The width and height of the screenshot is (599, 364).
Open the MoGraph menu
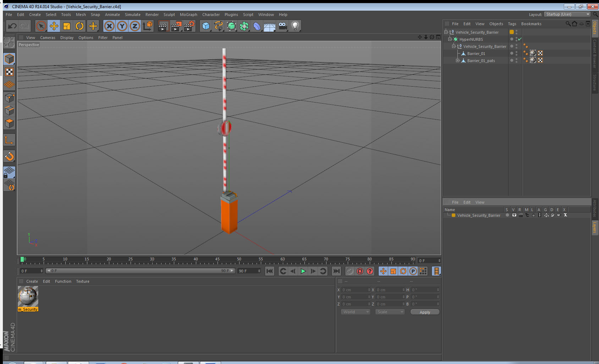[188, 15]
